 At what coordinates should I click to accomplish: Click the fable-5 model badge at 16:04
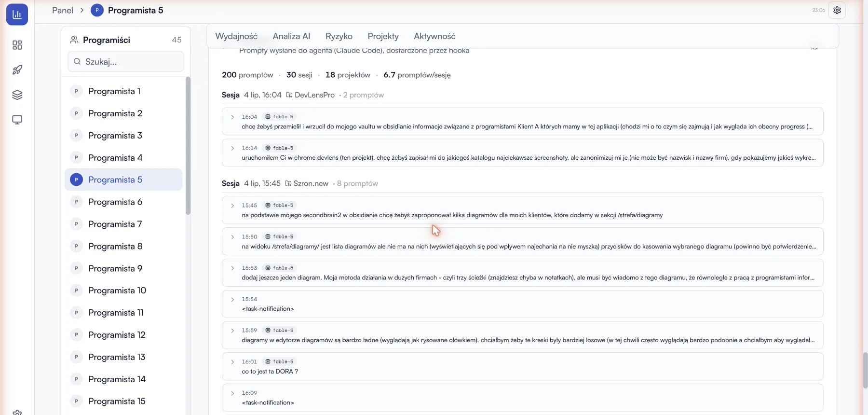tap(279, 117)
